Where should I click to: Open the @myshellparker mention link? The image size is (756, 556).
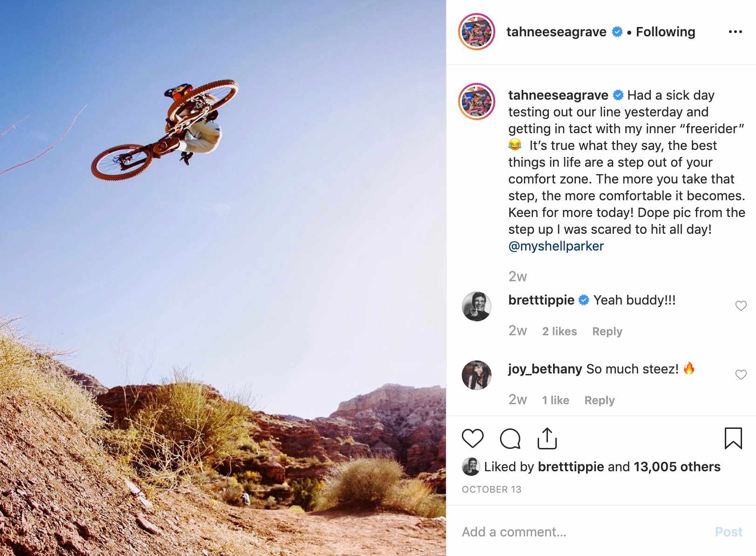pyautogui.click(x=556, y=246)
